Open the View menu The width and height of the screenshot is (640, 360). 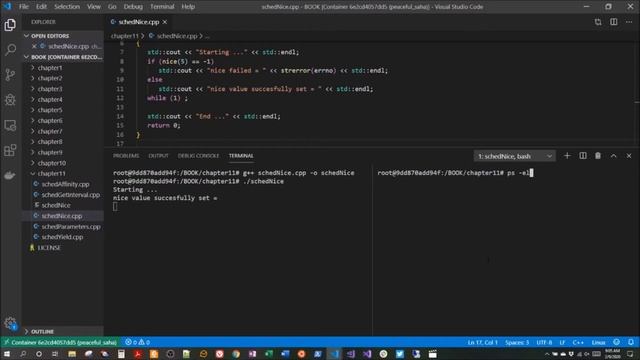[x=93, y=7]
